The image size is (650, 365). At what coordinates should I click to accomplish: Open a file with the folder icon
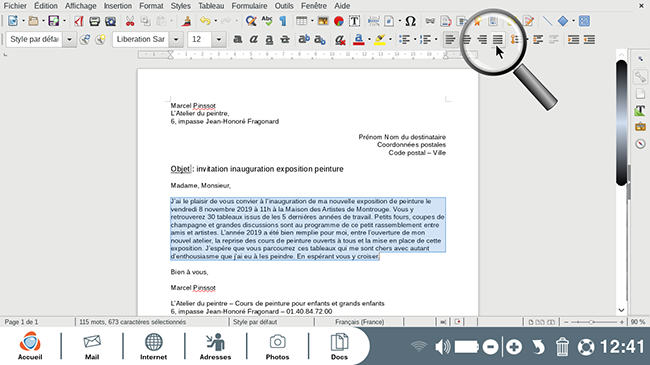[33, 21]
